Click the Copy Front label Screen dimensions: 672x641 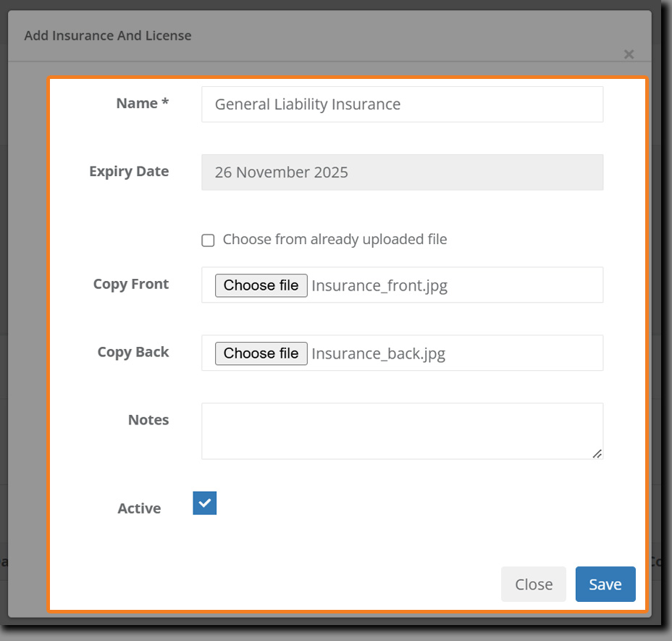tap(131, 284)
